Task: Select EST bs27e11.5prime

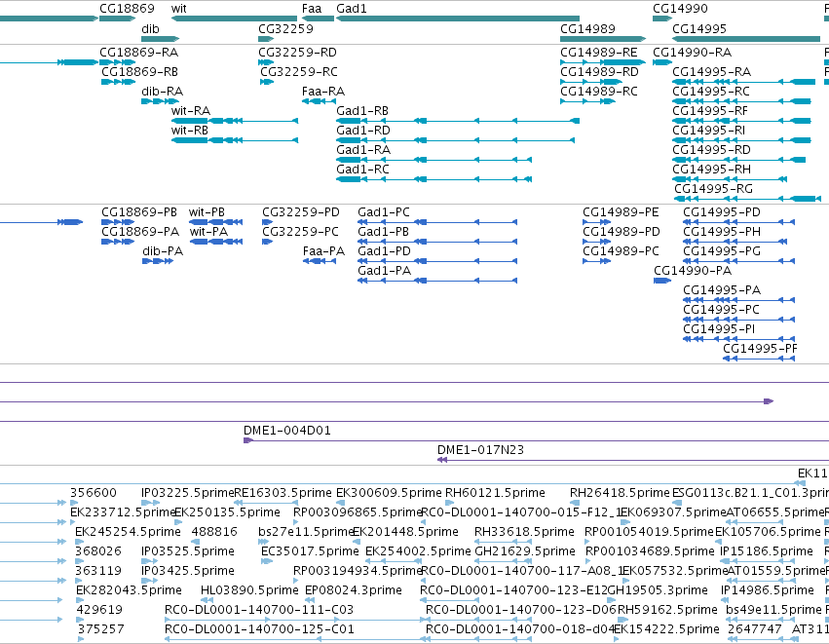Action: (x=305, y=532)
